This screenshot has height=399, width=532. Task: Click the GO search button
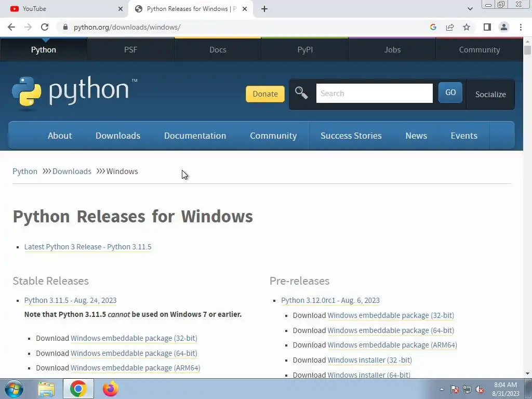(x=450, y=92)
